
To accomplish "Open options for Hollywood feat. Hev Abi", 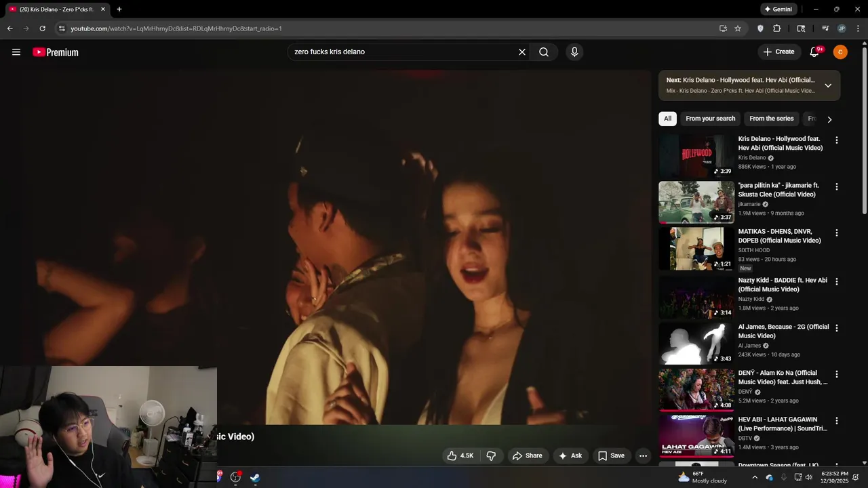I will click(x=837, y=140).
